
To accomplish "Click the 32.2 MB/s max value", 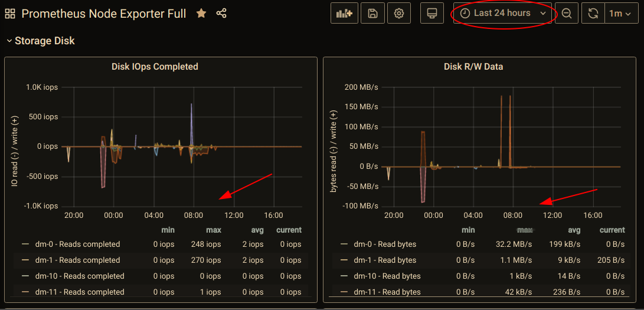I will (514, 244).
